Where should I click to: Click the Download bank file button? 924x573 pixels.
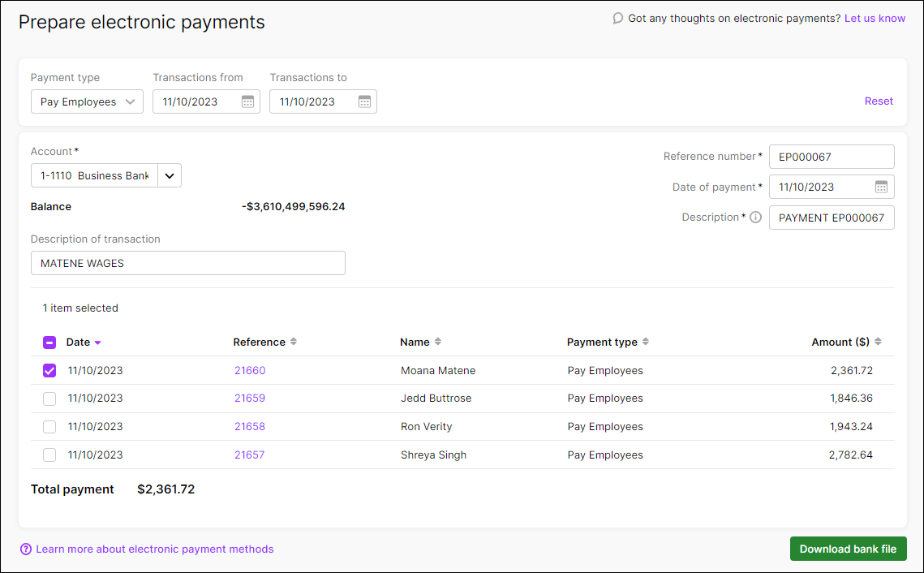(848, 549)
